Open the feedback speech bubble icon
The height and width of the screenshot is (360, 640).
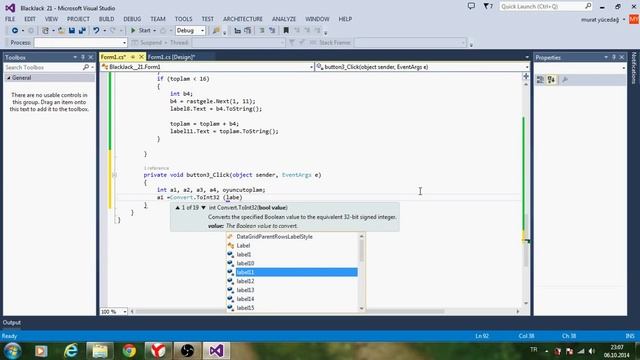(471, 6)
